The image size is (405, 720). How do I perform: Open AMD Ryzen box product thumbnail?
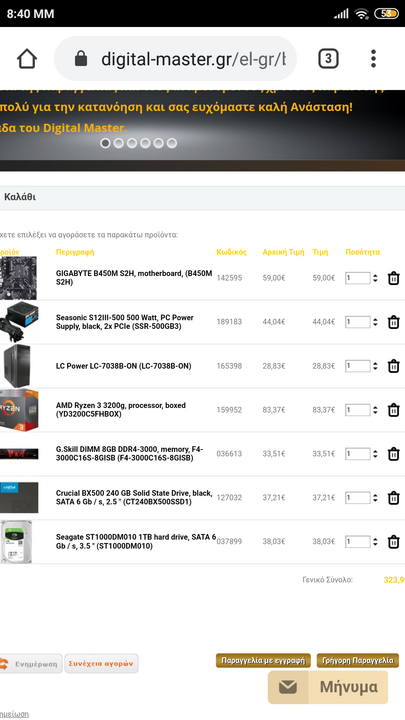[x=18, y=410]
